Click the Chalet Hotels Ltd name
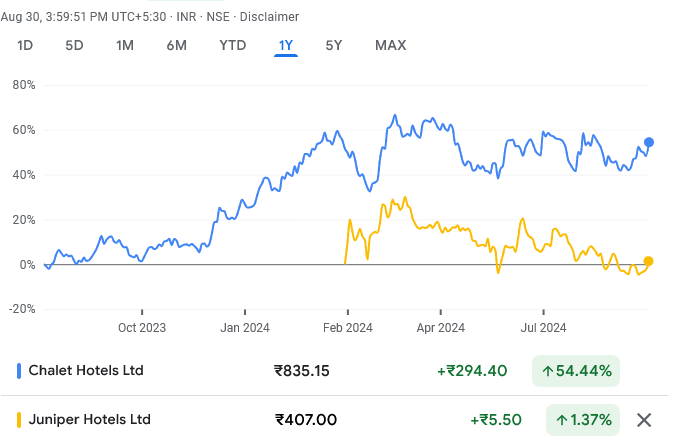Screen dimensions: 675x444 coord(87,371)
